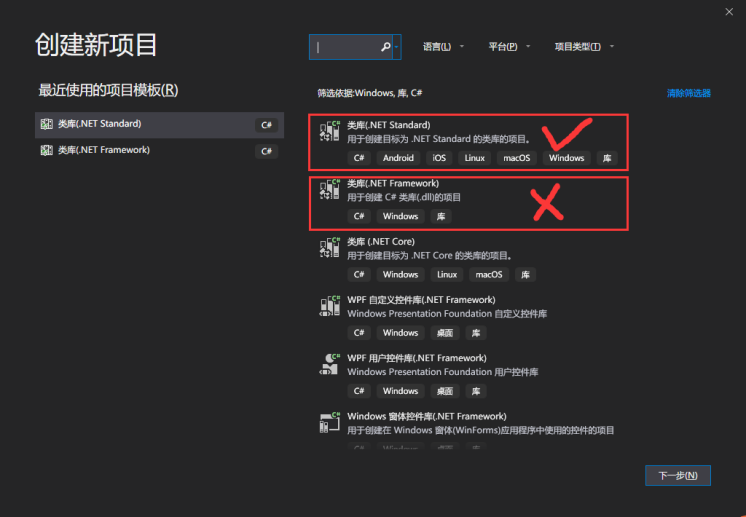
Task: Open the 语言(L) filter dropdown
Action: pyautogui.click(x=443, y=47)
